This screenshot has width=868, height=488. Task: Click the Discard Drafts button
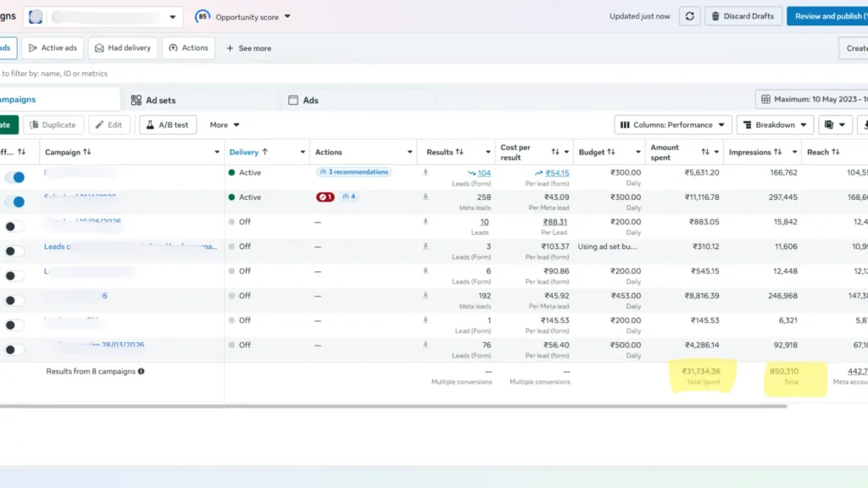(743, 16)
